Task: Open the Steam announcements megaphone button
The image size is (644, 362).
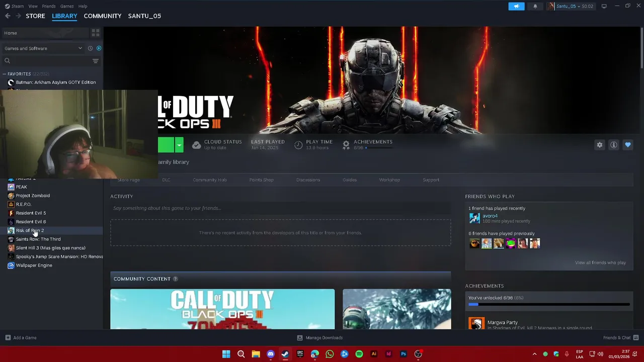Action: point(516,6)
